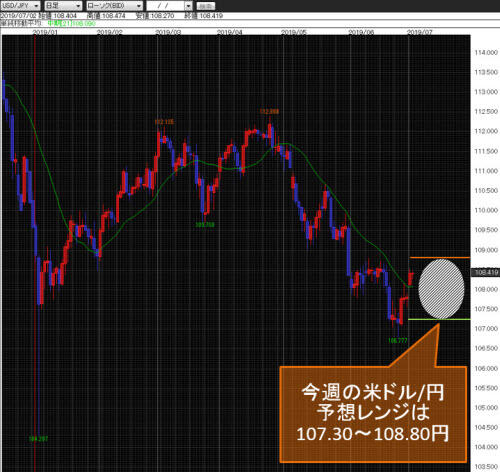500x472 pixels.
Task: Click the 111.000 price axis label
Action: [x=486, y=171]
